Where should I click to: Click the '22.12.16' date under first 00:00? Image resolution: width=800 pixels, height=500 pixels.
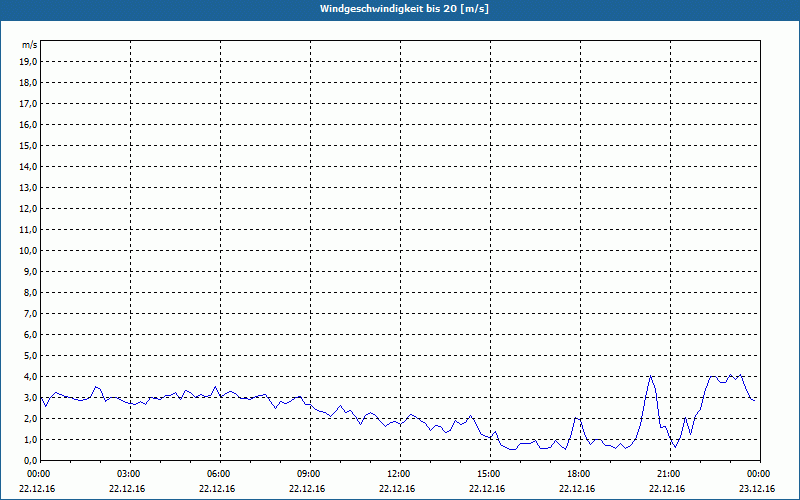37,489
